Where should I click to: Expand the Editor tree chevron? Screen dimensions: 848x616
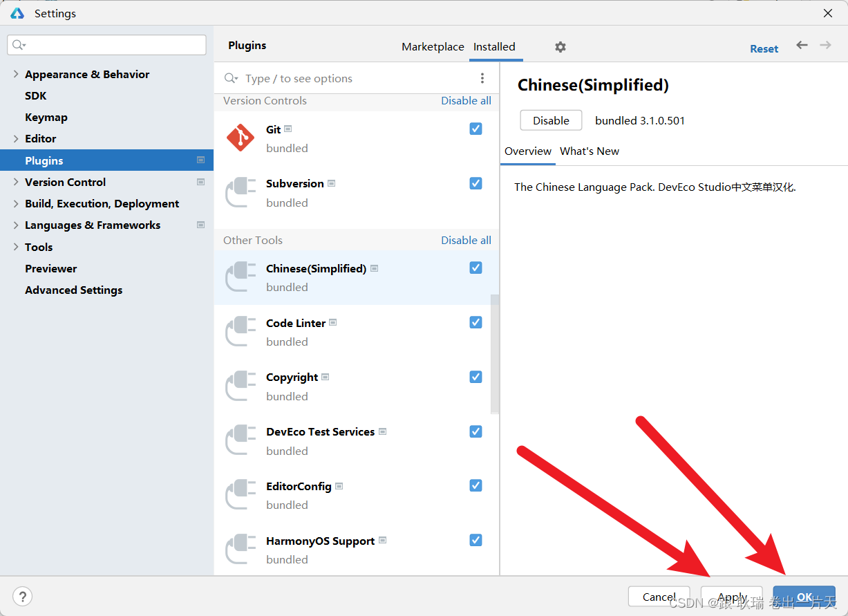[16, 138]
